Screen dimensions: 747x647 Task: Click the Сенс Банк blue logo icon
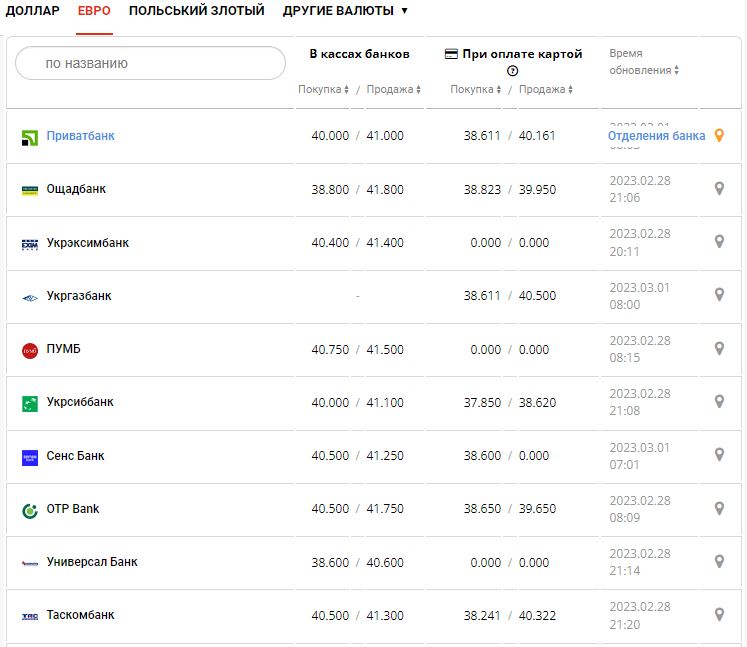(x=29, y=457)
